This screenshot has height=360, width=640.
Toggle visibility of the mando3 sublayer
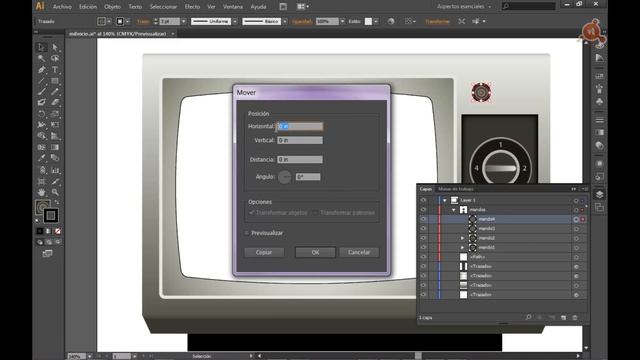tap(423, 229)
